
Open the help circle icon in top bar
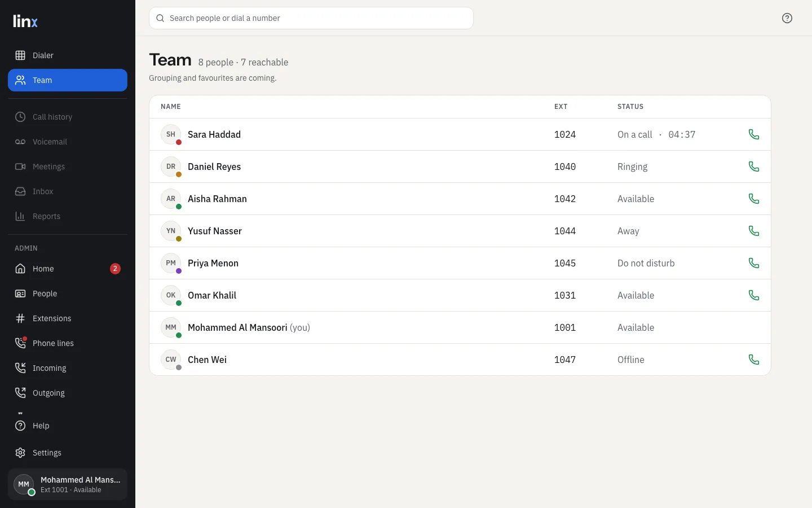(787, 18)
